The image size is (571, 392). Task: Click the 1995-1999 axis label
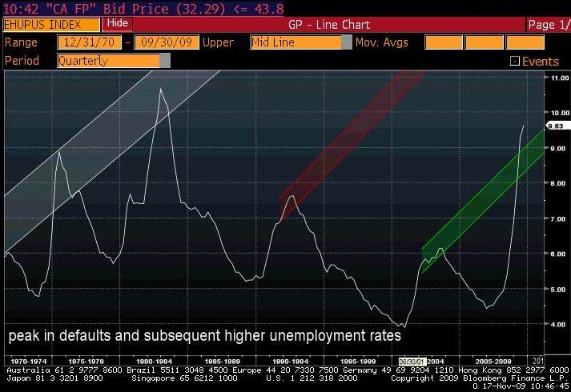(358, 362)
